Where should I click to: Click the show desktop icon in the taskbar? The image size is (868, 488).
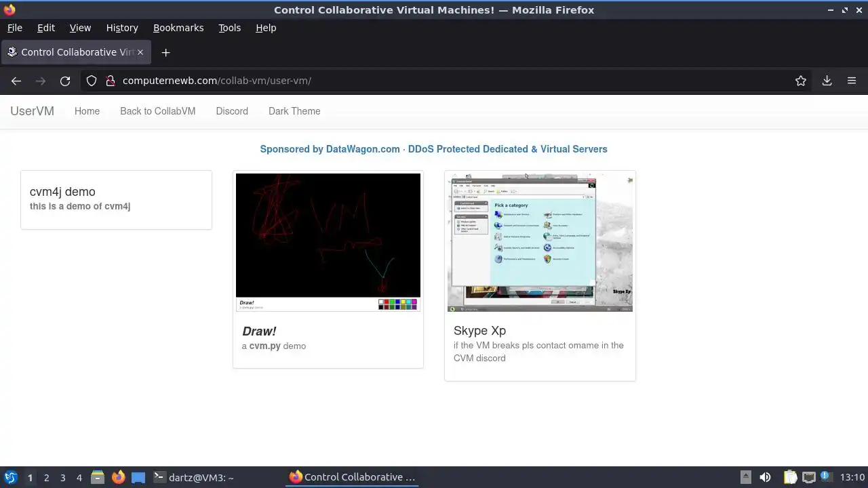(138, 477)
